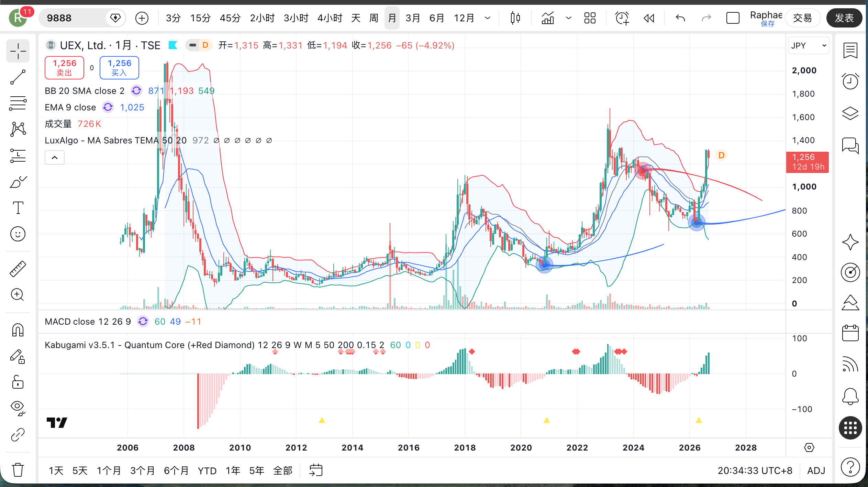Viewport: 868px width, 487px height.
Task: Open the JPY currency dropdown
Action: pyautogui.click(x=808, y=46)
